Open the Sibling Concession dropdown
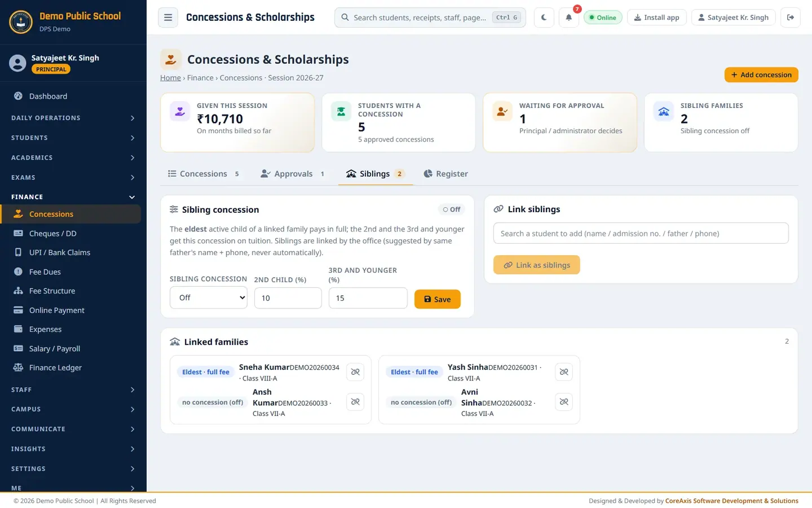The width and height of the screenshot is (812, 508). (x=209, y=297)
